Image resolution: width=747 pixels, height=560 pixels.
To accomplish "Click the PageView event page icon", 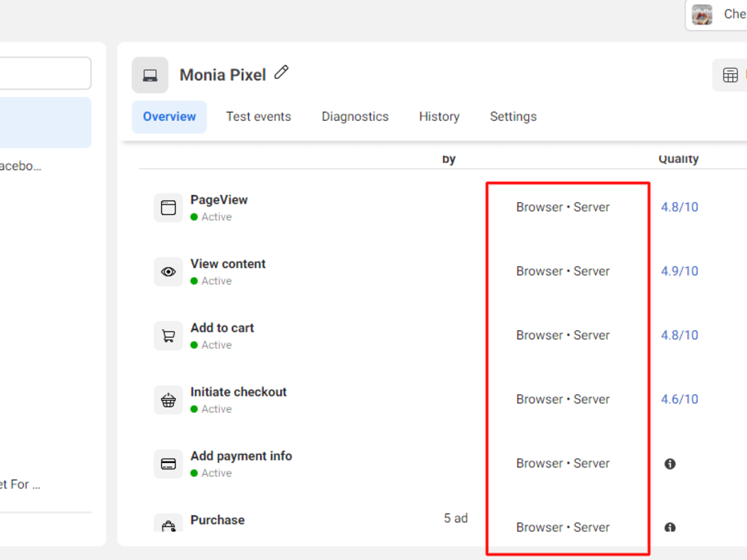I will [x=168, y=207].
